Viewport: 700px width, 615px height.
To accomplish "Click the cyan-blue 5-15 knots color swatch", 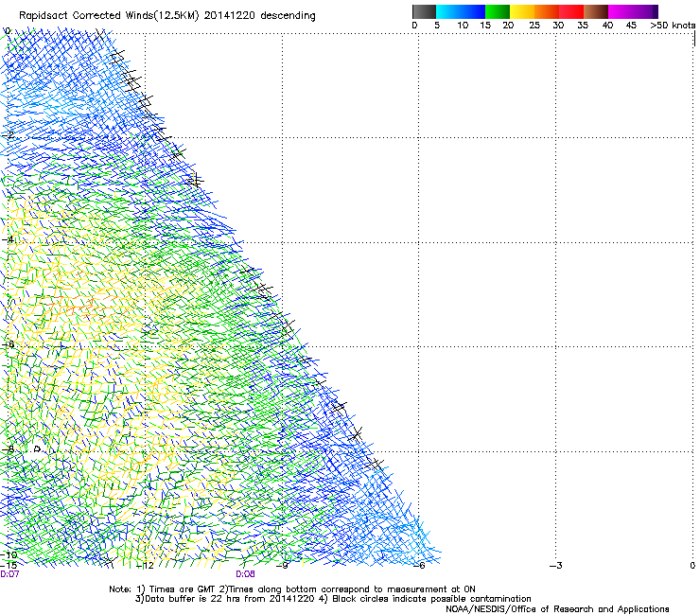I will (x=461, y=11).
